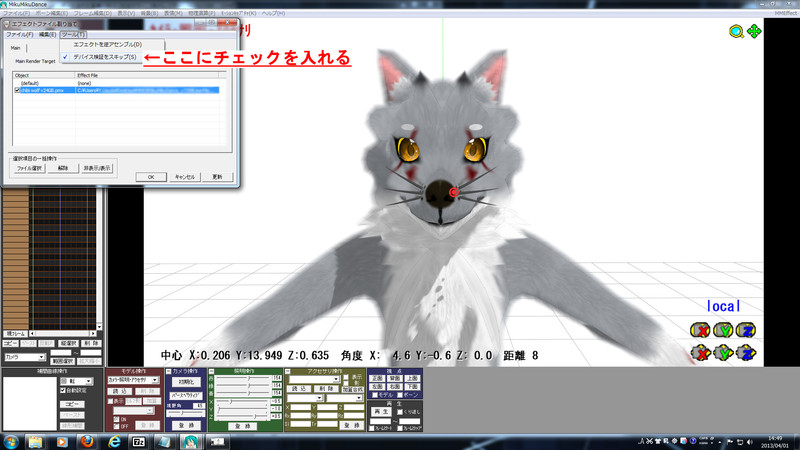Click ファイル選択 button
800x450 pixels.
coord(30,168)
